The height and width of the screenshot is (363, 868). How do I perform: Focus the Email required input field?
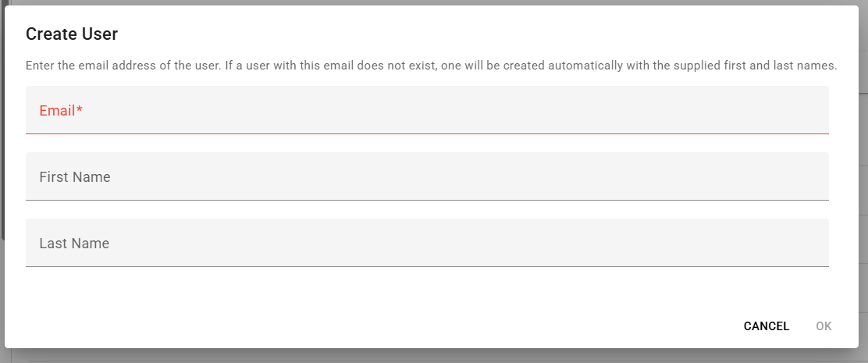427,110
